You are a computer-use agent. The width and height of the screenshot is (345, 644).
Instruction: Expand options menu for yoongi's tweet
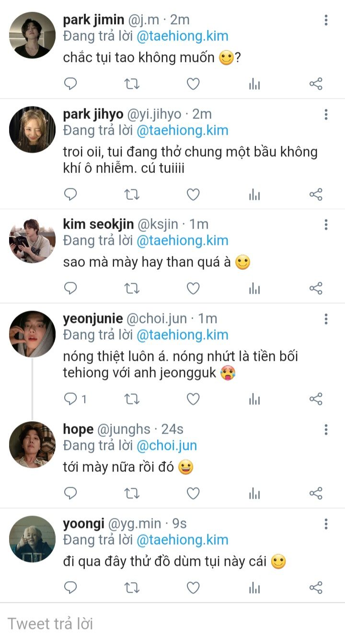326,524
